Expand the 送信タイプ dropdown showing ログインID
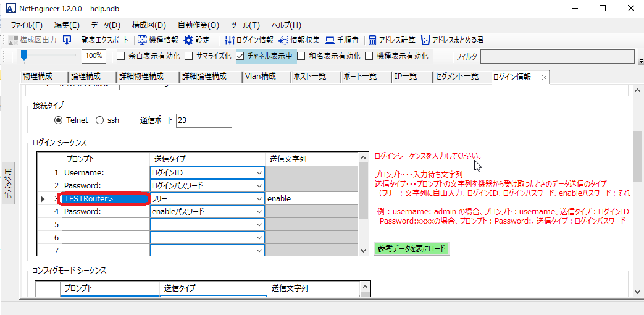The width and height of the screenshot is (644, 315). [x=259, y=173]
